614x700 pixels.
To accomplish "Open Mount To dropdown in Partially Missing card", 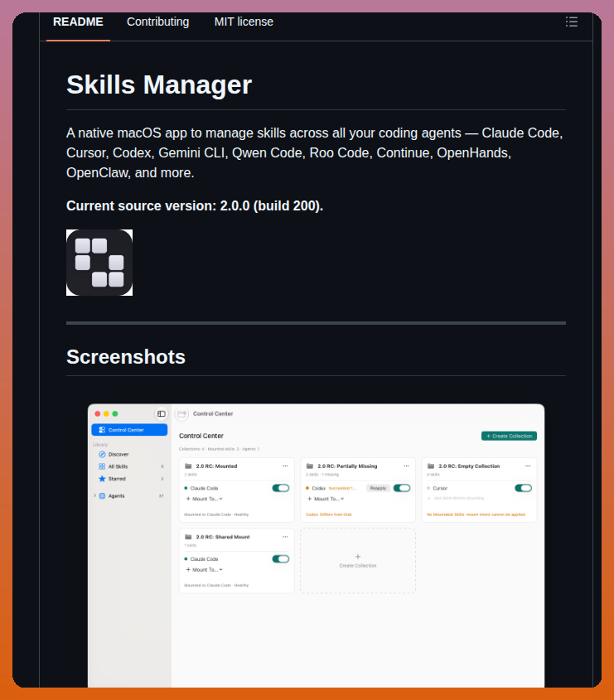I will pos(326,499).
